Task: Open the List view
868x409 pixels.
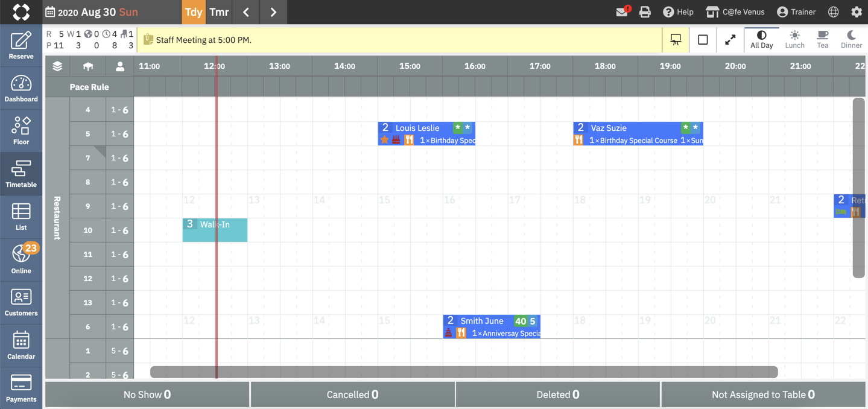Action: (x=21, y=217)
